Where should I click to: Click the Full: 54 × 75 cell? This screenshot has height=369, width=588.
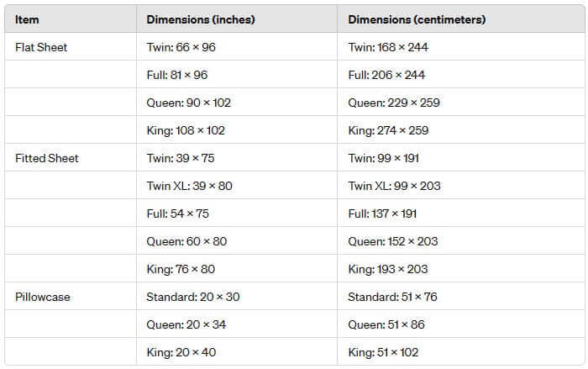(177, 213)
